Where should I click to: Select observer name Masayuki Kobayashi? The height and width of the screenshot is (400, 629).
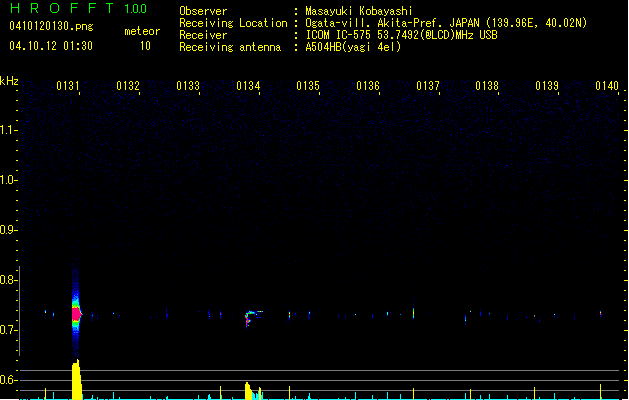point(359,11)
